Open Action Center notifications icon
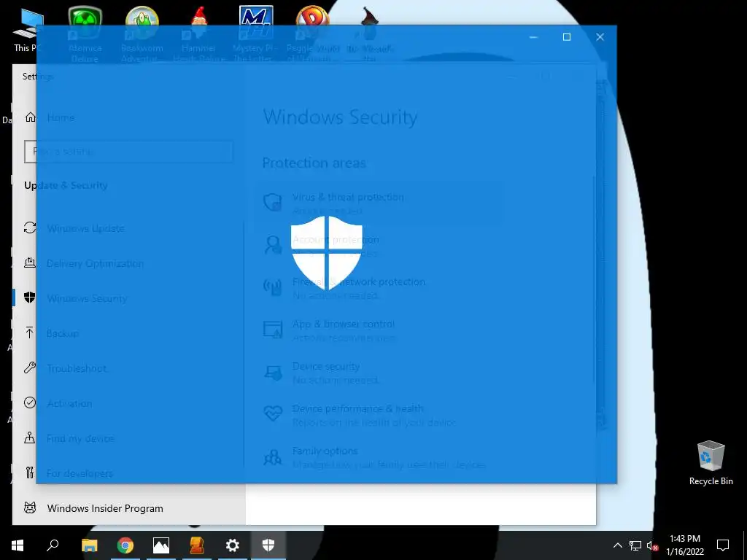Image resolution: width=747 pixels, height=560 pixels. (723, 545)
